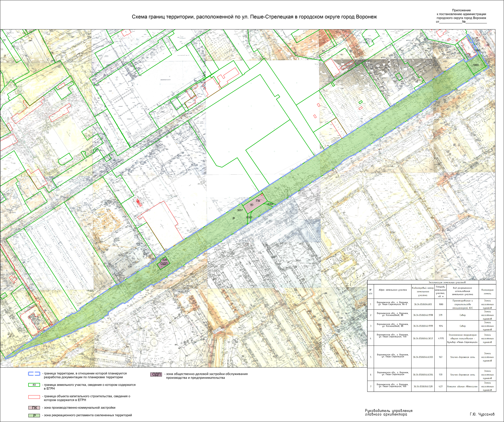Click parcel label :6303 on map
Viewport: 504px width, 422px height.
coord(249,218)
